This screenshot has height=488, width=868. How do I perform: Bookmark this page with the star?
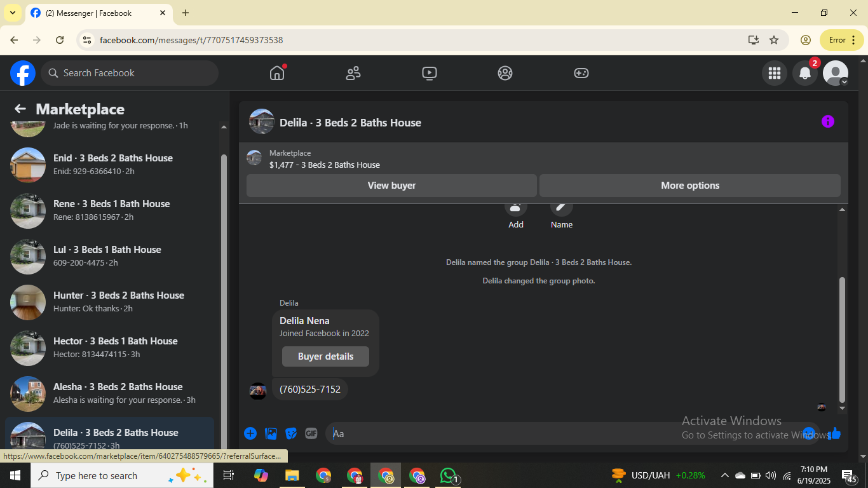[x=774, y=40]
